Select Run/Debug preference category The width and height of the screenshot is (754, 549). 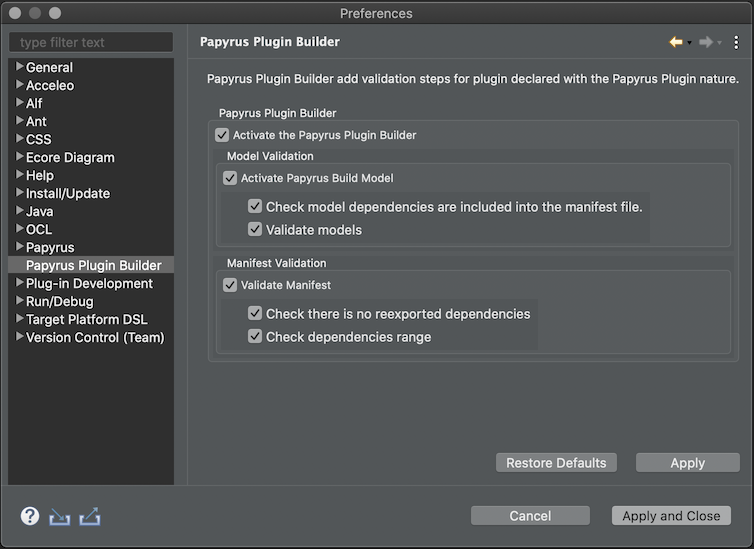tap(60, 301)
